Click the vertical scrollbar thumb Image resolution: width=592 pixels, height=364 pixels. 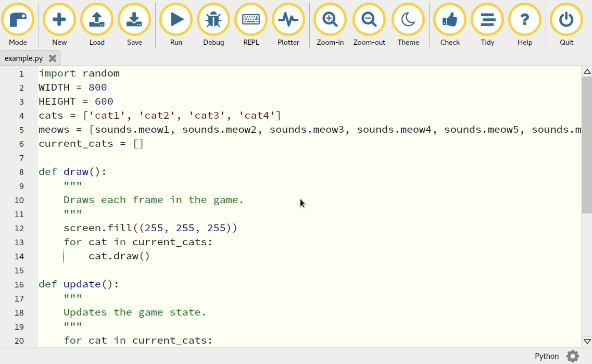coord(587,145)
